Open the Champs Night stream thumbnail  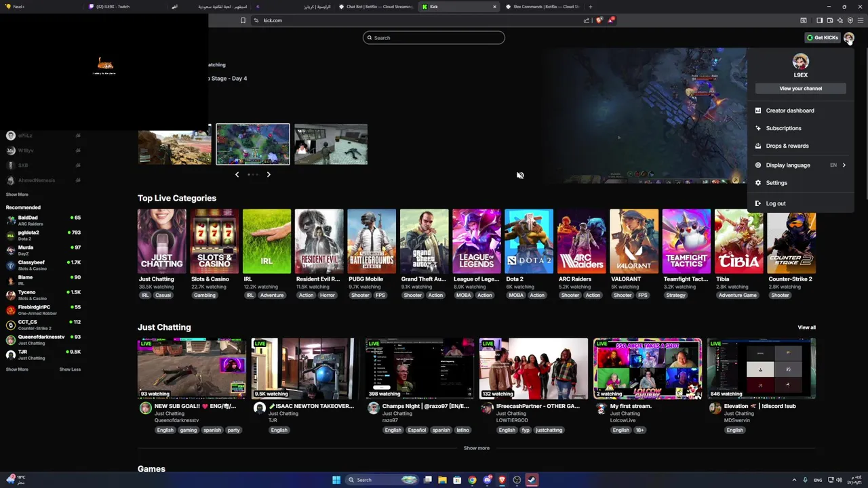[420, 369]
